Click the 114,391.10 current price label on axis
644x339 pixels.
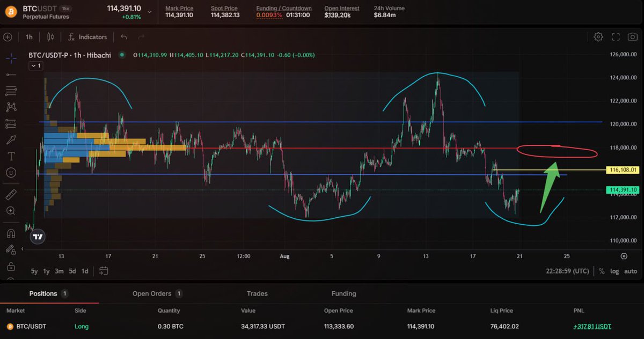click(x=623, y=190)
